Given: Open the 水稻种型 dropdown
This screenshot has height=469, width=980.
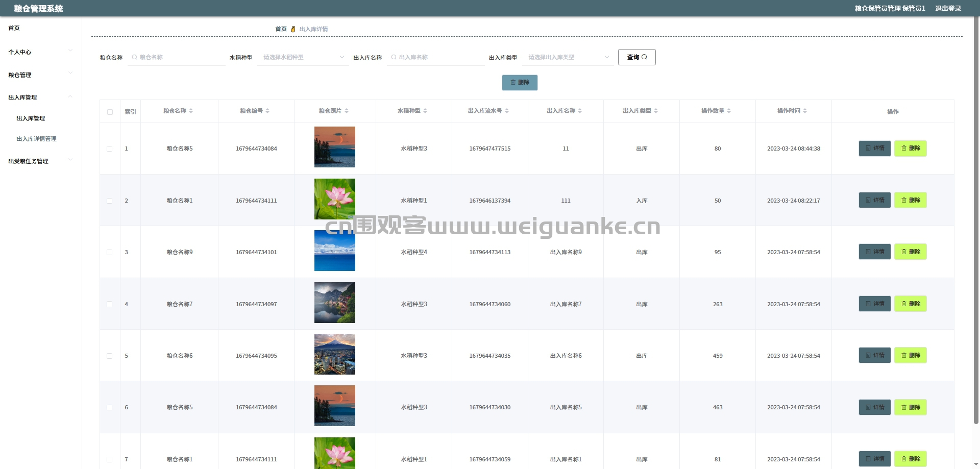Looking at the screenshot, I should point(303,57).
